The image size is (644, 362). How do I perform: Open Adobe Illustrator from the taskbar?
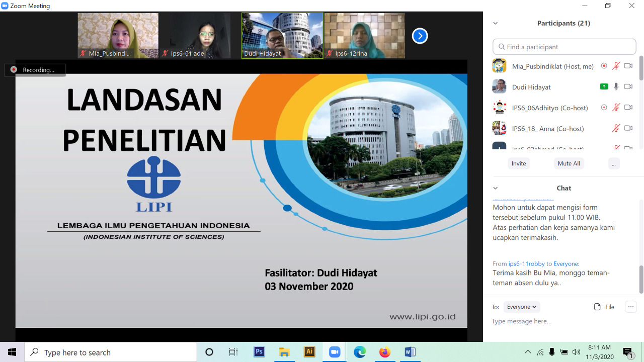(309, 352)
